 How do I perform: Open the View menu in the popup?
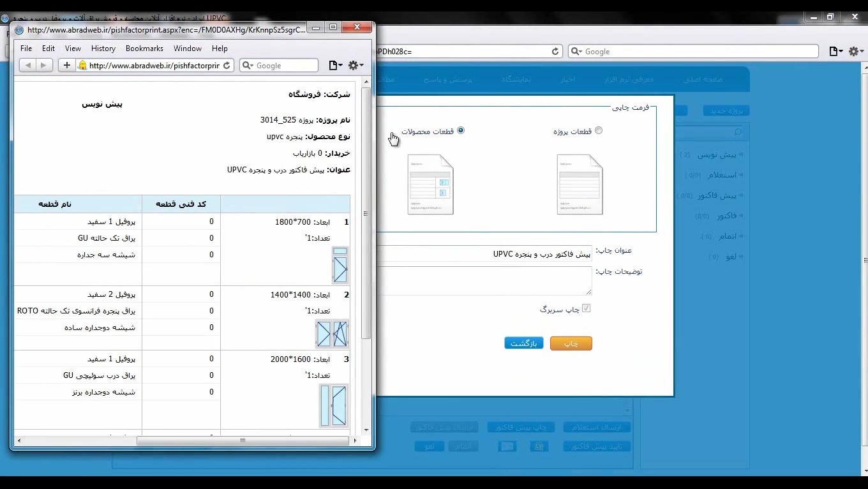73,49
